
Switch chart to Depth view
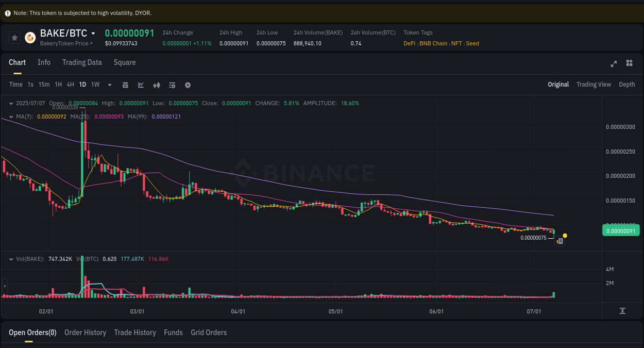click(626, 84)
